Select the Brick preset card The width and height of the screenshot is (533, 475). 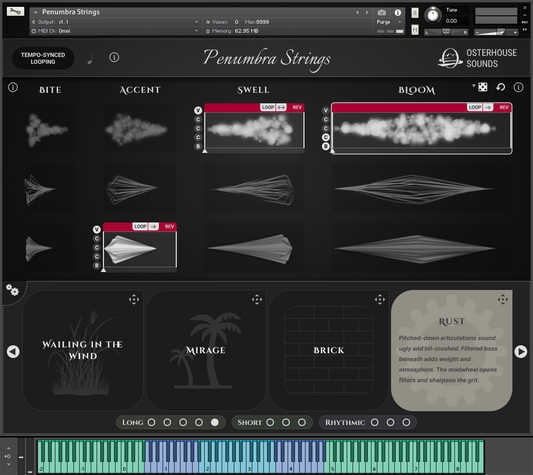329,350
